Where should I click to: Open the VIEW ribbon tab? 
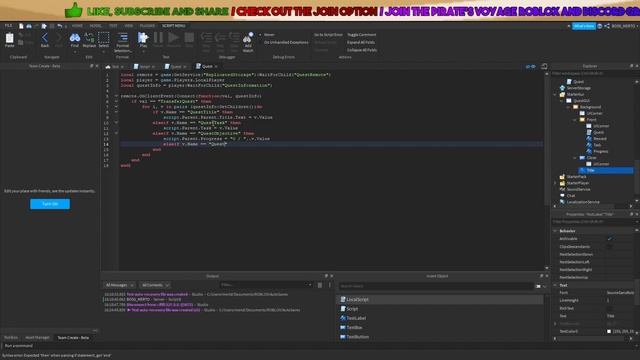tap(129, 26)
